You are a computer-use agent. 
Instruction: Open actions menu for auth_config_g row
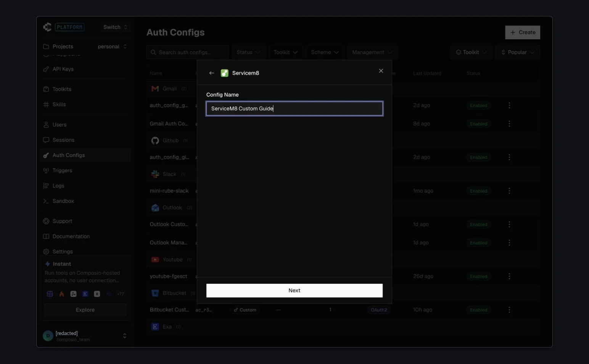point(509,105)
